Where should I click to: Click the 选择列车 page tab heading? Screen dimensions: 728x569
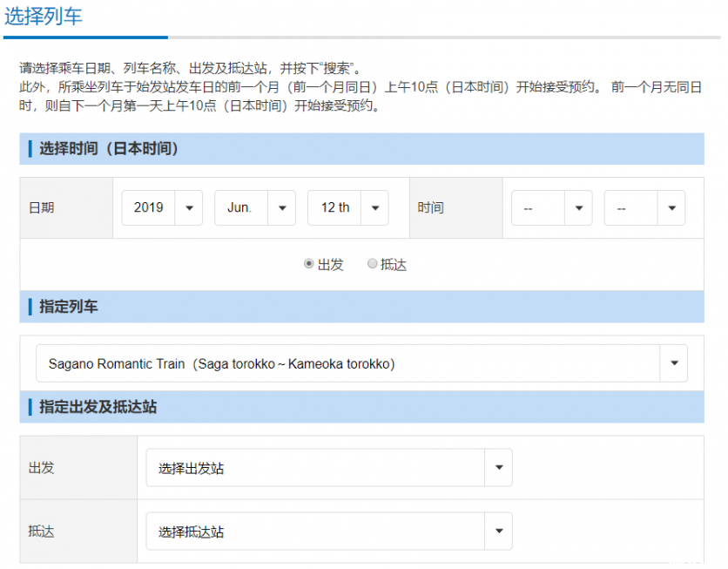(44, 17)
